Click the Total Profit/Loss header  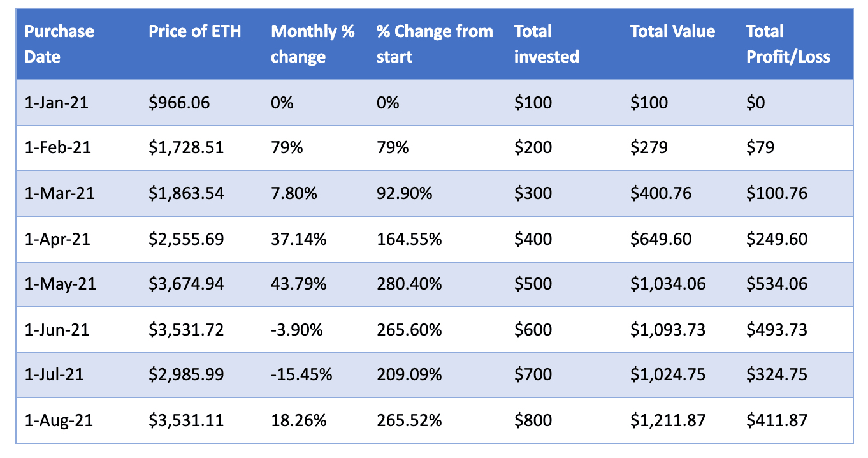pyautogui.click(x=788, y=44)
